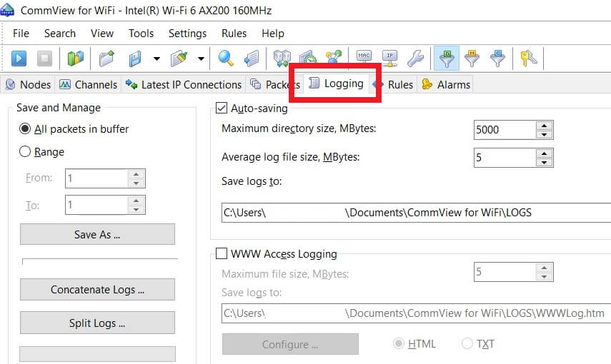611x364 pixels.
Task: Decrease Maximum directory size with down arrow
Action: click(544, 135)
